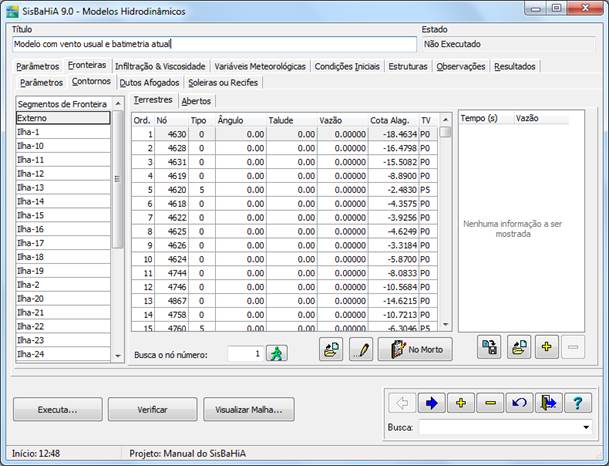This screenshot has width=609, height=466.
Task: Open the Observações tab
Action: coord(461,66)
